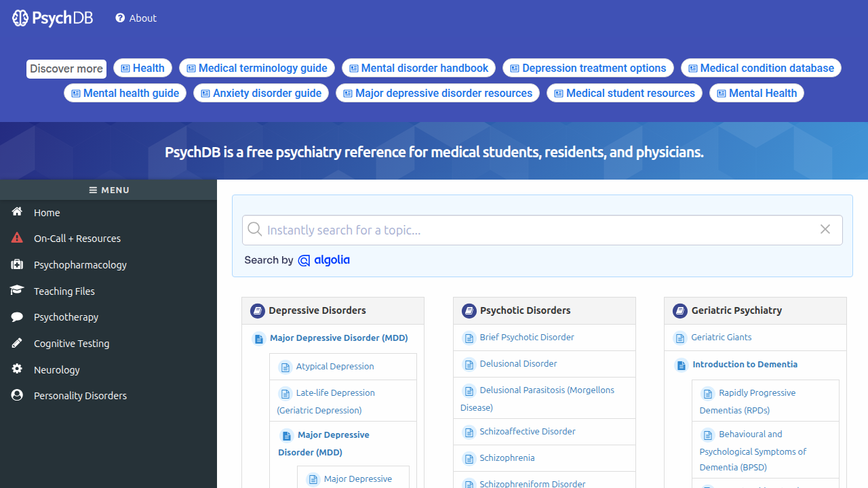This screenshot has width=868, height=488.
Task: Click Mental health guide chip
Action: (x=125, y=93)
